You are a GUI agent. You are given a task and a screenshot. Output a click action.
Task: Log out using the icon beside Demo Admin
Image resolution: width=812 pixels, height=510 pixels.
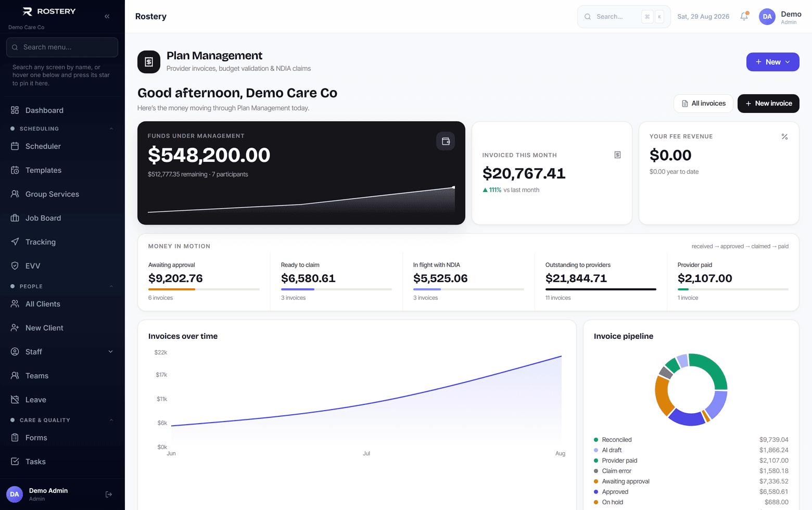point(109,494)
